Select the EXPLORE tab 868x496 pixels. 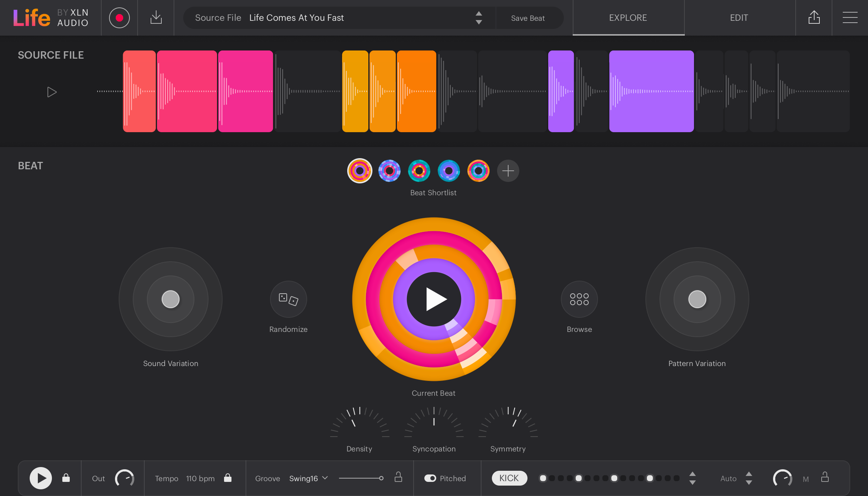[628, 17]
